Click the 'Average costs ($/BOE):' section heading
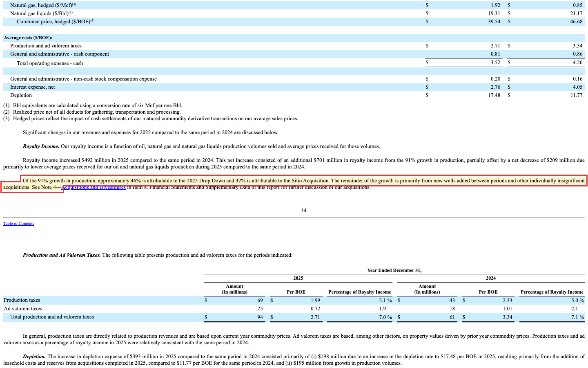Image resolution: width=588 pixels, height=368 pixels. pyautogui.click(x=28, y=38)
